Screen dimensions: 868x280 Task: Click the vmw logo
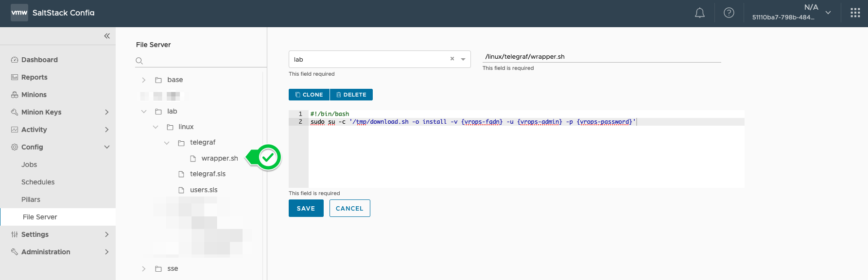19,13
